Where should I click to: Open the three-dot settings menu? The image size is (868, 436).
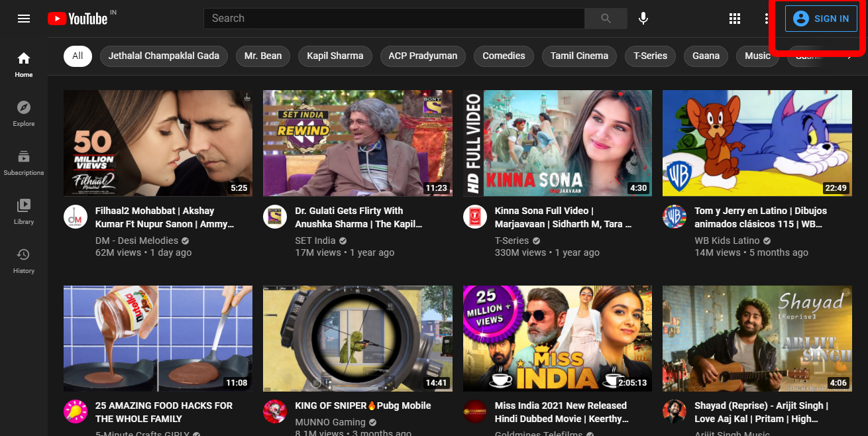(766, 19)
